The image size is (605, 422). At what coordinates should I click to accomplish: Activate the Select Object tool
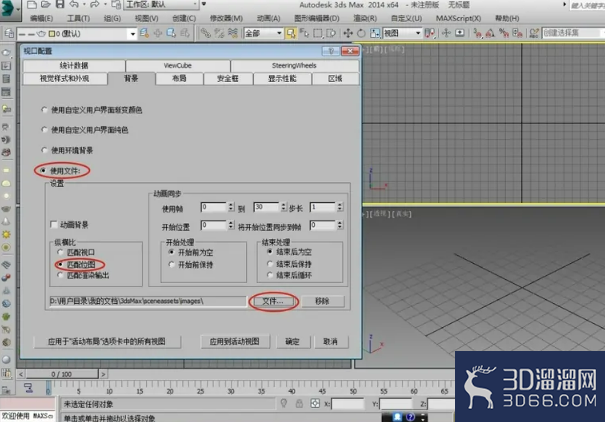(x=291, y=34)
